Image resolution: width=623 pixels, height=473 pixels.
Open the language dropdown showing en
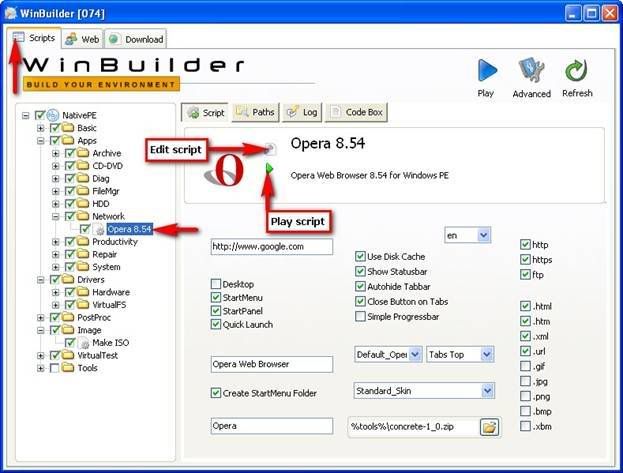click(483, 235)
